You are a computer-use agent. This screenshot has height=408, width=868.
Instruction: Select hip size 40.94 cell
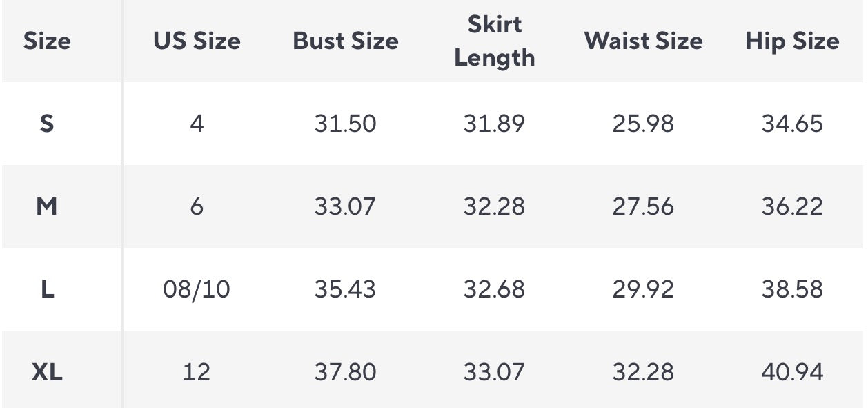792,373
